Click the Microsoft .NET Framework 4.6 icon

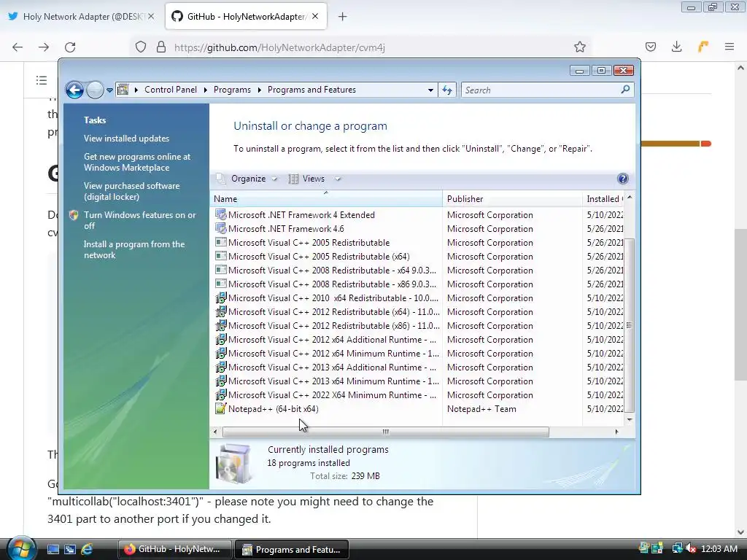[x=220, y=228]
